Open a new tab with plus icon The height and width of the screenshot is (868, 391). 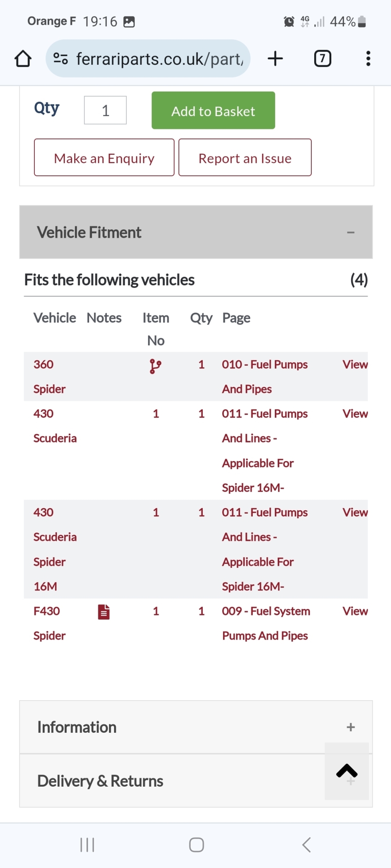click(x=275, y=58)
